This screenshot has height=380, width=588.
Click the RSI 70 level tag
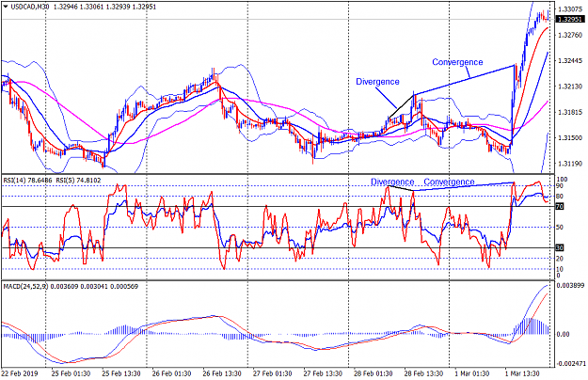point(560,207)
